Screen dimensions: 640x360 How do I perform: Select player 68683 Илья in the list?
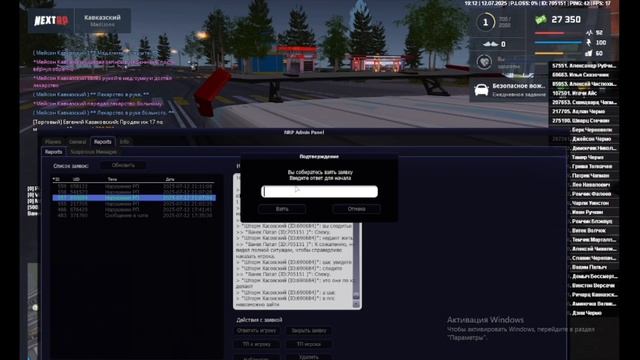tap(584, 75)
